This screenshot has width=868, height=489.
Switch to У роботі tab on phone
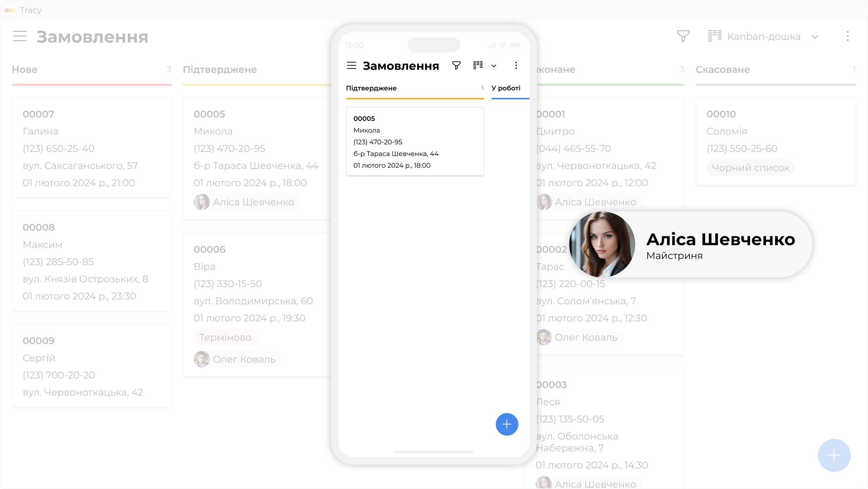(506, 88)
